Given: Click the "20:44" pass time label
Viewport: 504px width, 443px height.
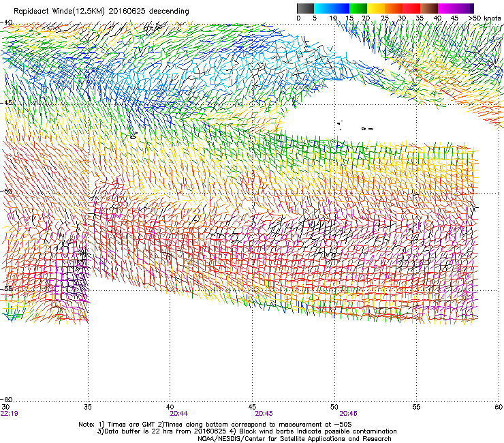Looking at the screenshot, I should click(x=179, y=414).
